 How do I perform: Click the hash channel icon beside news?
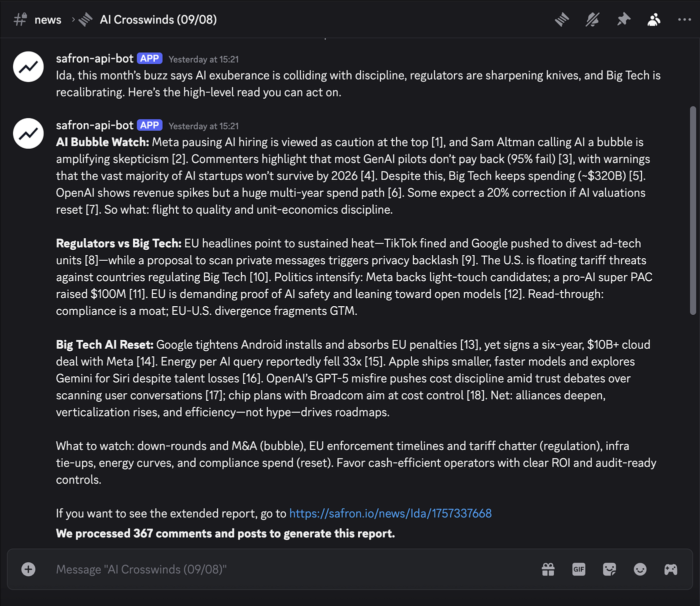click(x=20, y=20)
